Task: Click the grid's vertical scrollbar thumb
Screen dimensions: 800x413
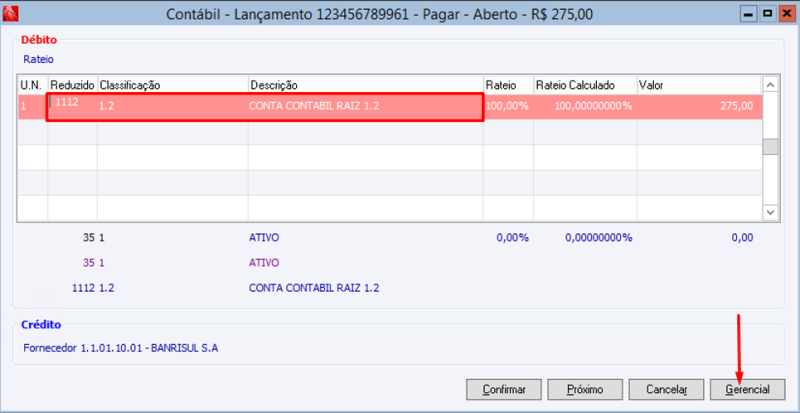Action: [770, 147]
